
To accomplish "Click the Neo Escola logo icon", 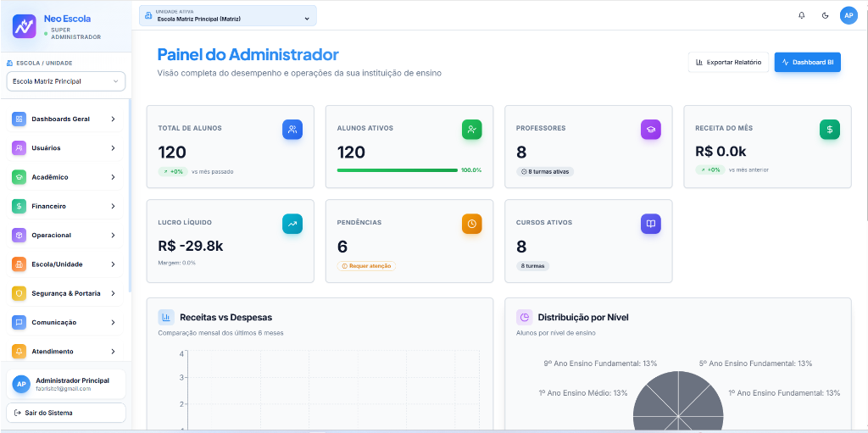I will coord(24,26).
